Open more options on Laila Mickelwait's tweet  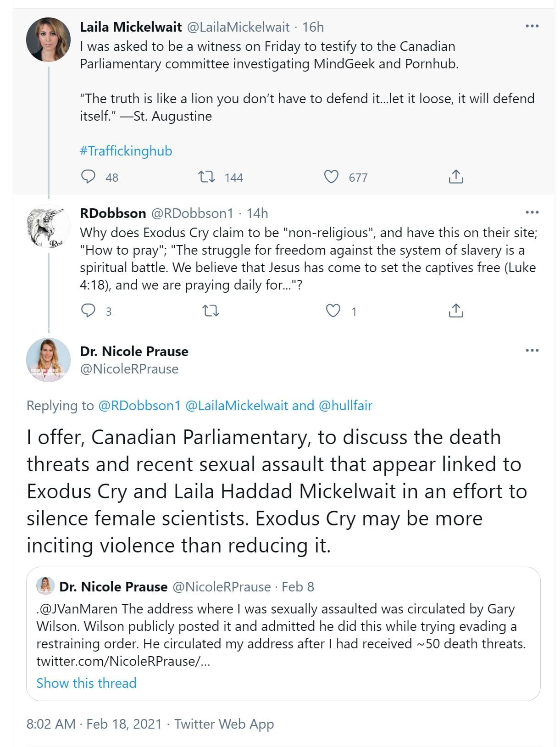532,26
